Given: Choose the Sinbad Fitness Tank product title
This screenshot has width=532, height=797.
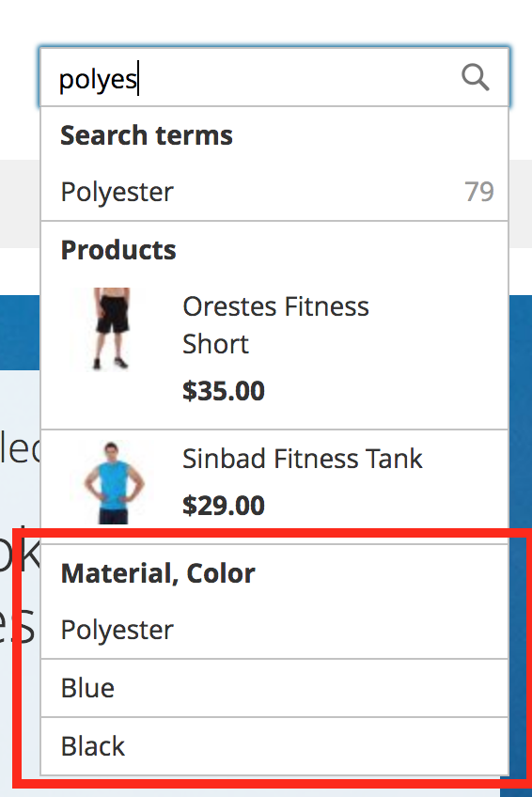Looking at the screenshot, I should 303,459.
